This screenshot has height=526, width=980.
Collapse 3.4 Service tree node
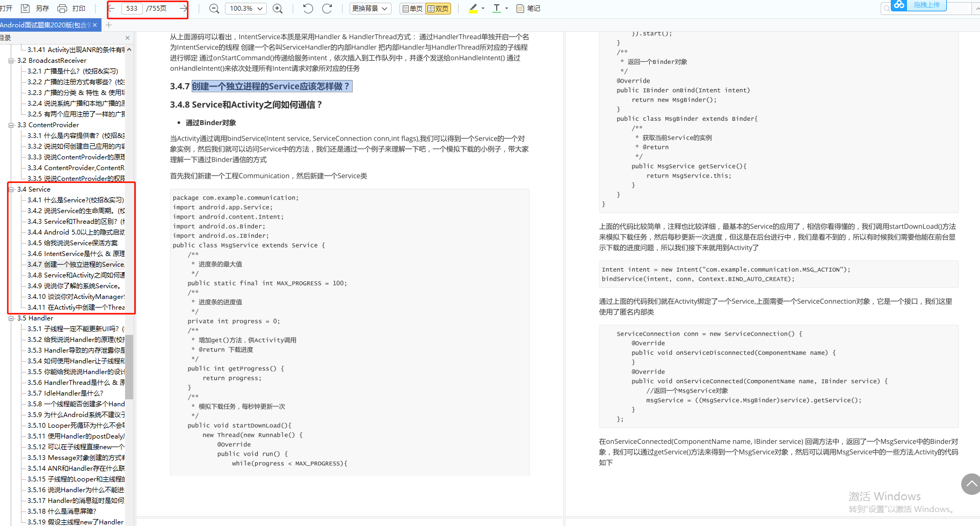tap(11, 189)
